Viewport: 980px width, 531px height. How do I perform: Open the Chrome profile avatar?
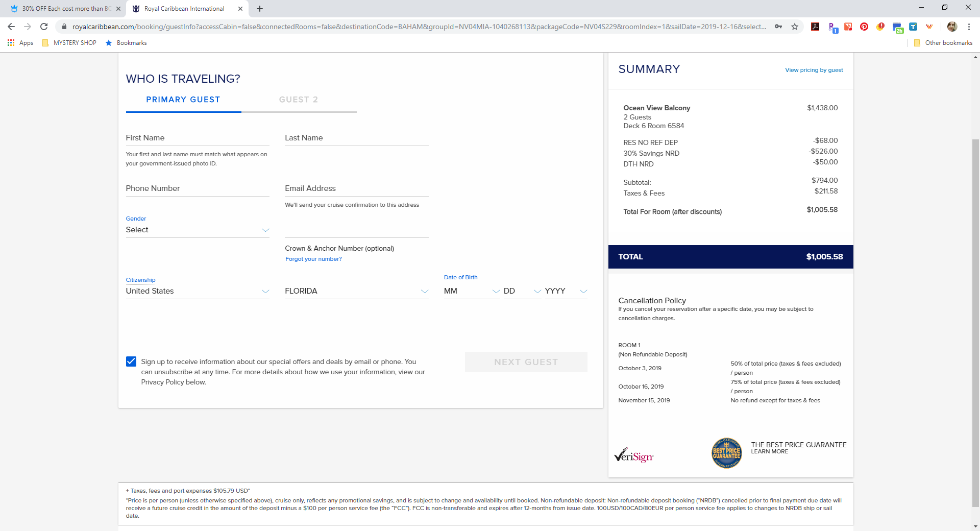point(952,27)
